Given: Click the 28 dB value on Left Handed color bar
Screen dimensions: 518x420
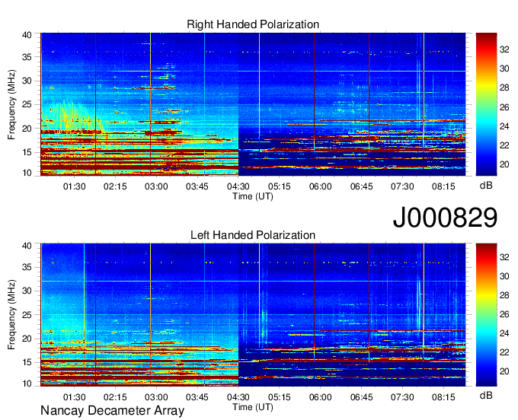Looking at the screenshot, I should click(504, 295).
